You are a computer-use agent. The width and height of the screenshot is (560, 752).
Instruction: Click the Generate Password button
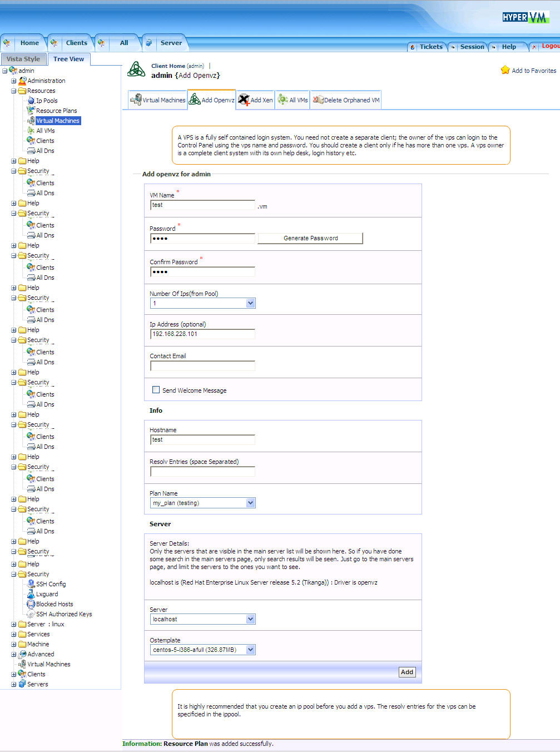pos(310,238)
